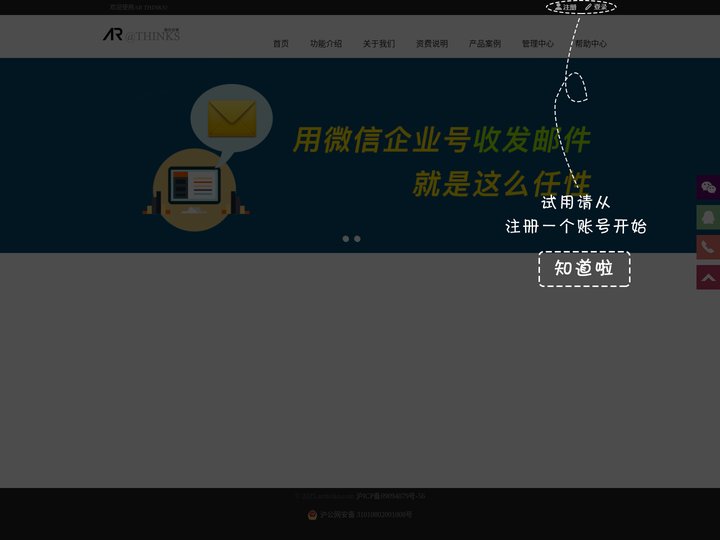Screen dimensions: 720x540
Task: Open the 沪ICP备 footer record link
Action: tap(391, 496)
